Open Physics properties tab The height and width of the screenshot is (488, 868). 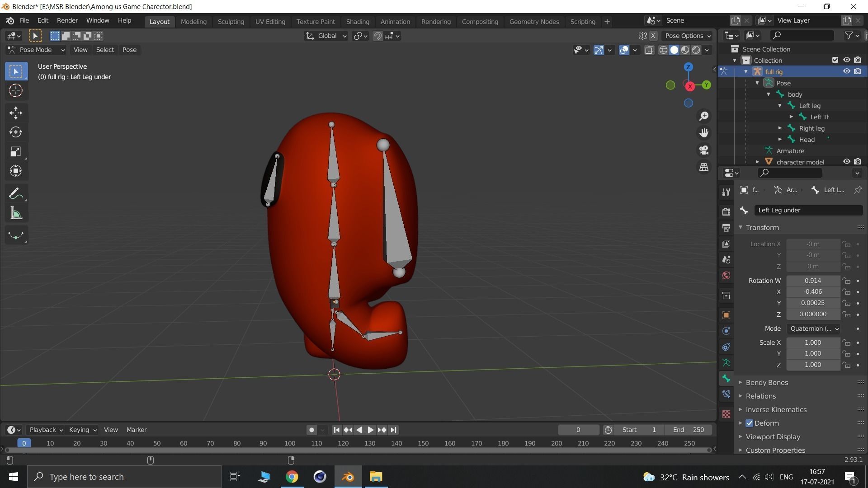pyautogui.click(x=726, y=331)
